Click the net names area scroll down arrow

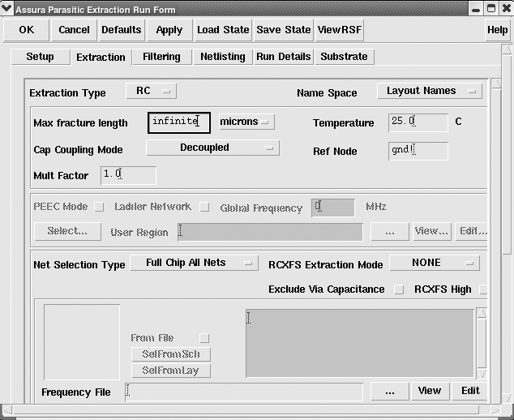tap(482, 373)
